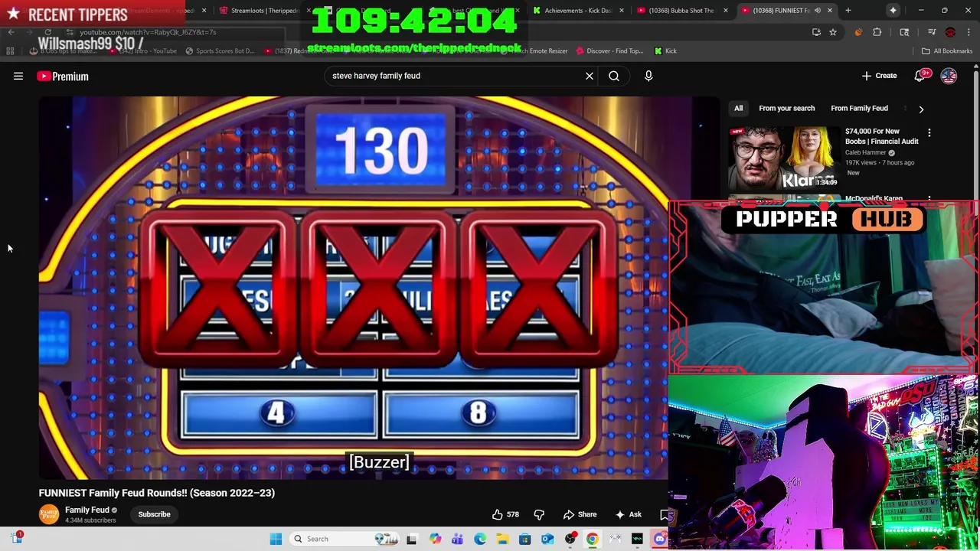Open Microsoft Teams taskbar icon

[457, 539]
